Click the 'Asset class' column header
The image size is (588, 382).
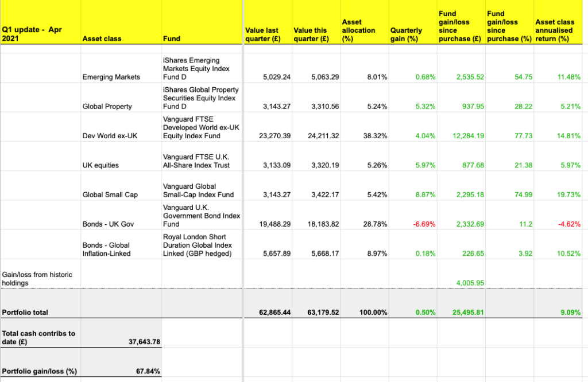(121, 22)
